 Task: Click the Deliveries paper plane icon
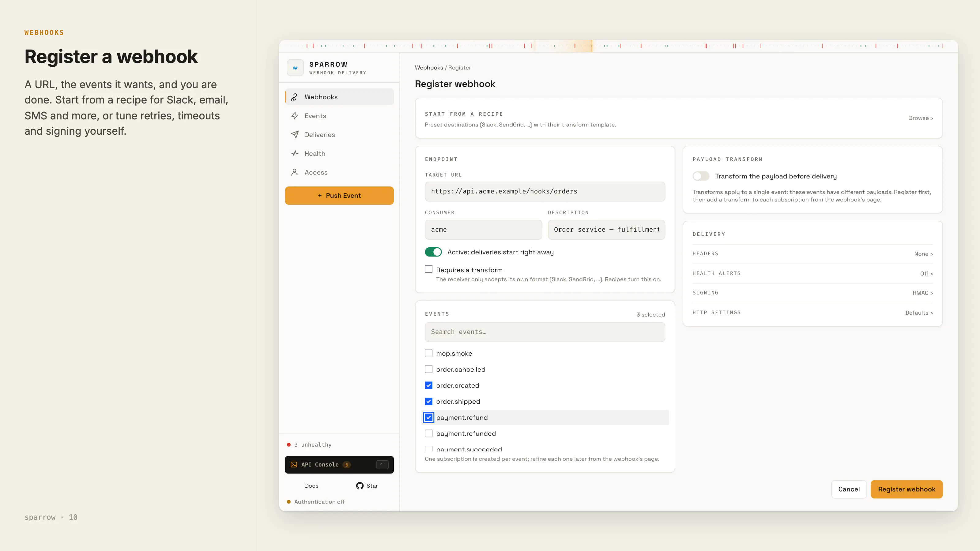[294, 135]
